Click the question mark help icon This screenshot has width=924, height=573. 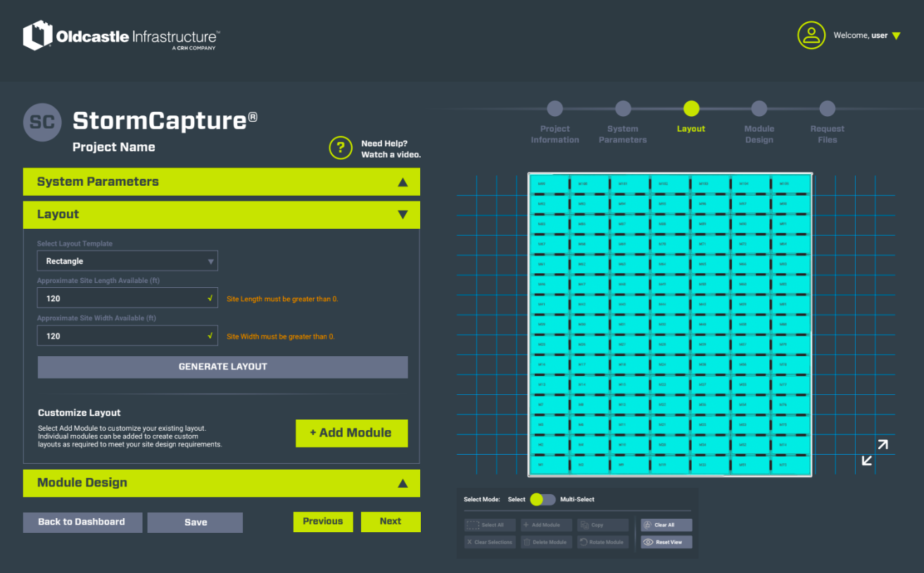click(341, 148)
